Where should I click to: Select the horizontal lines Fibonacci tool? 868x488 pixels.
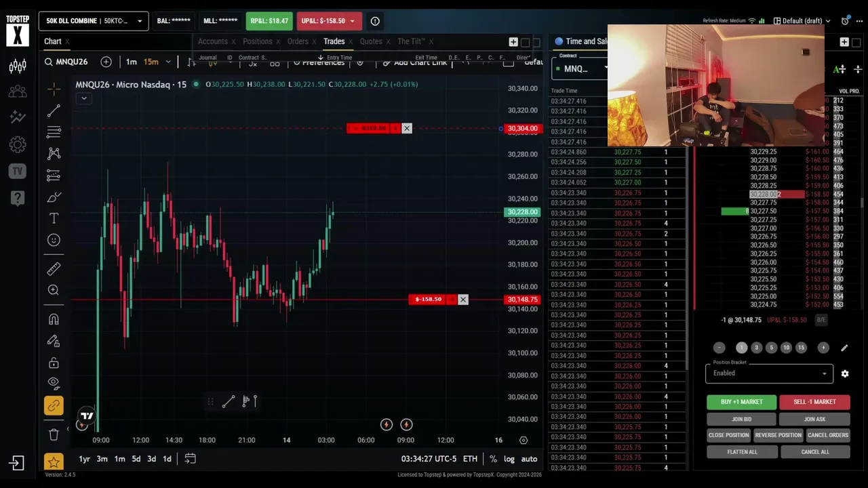pyautogui.click(x=54, y=132)
